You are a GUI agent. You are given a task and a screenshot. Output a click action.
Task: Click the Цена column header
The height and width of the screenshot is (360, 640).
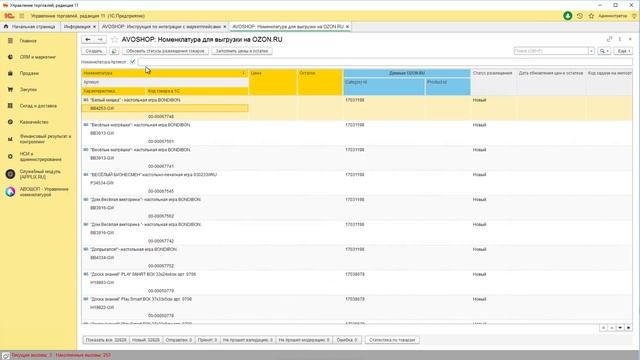click(273, 82)
